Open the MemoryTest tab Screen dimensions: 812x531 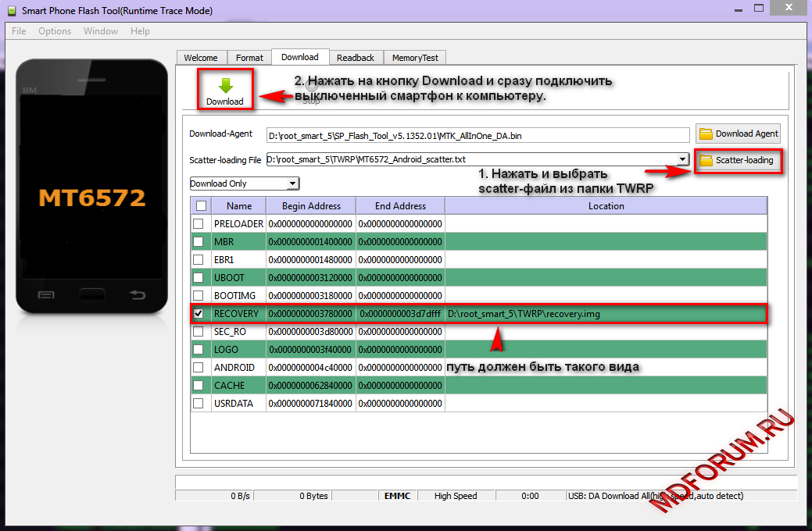pyautogui.click(x=415, y=58)
